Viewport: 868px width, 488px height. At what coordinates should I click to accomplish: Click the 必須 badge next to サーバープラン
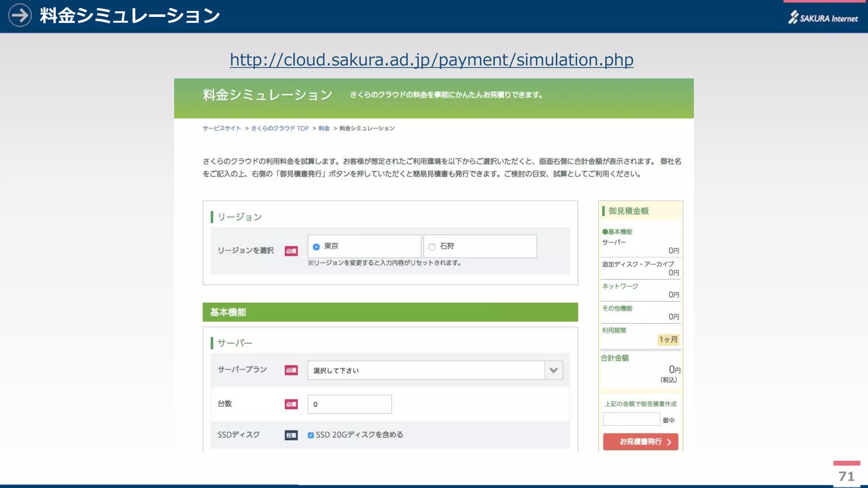click(x=291, y=370)
